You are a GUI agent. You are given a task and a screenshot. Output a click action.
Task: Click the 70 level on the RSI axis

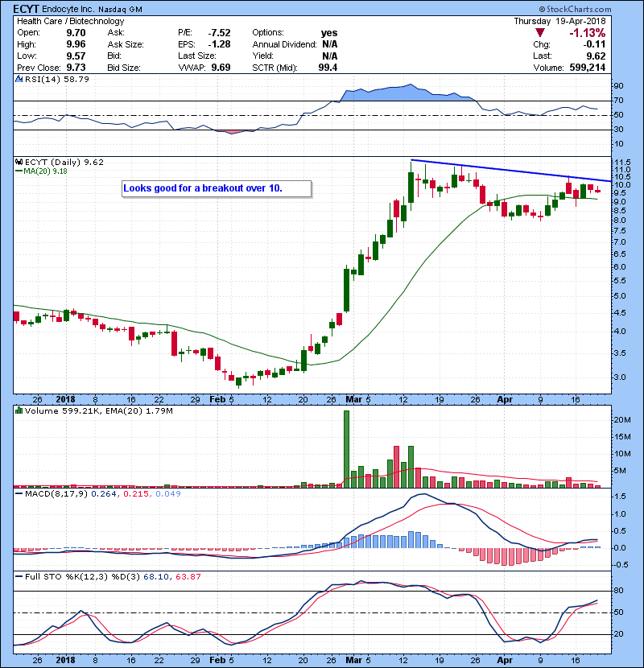(x=618, y=101)
